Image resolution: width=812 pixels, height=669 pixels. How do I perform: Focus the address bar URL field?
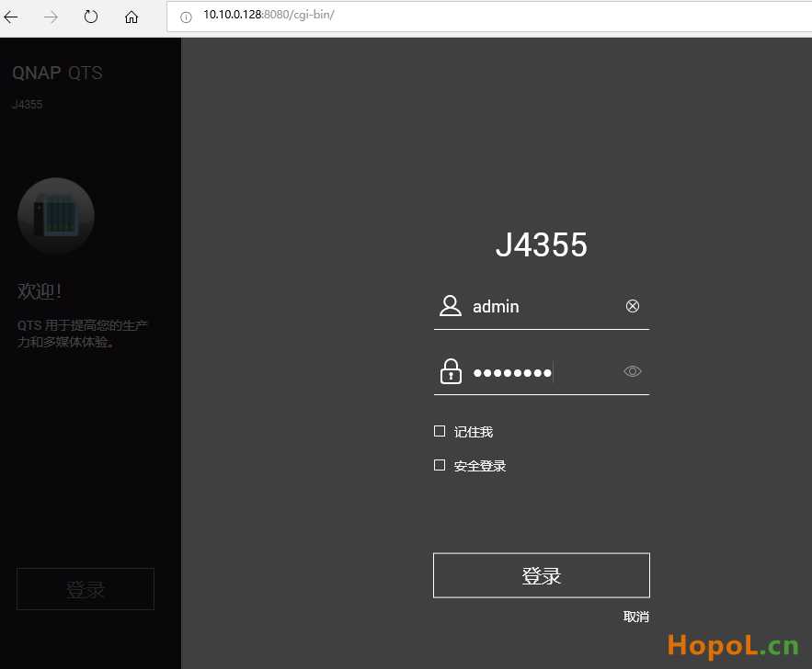pyautogui.click(x=489, y=16)
